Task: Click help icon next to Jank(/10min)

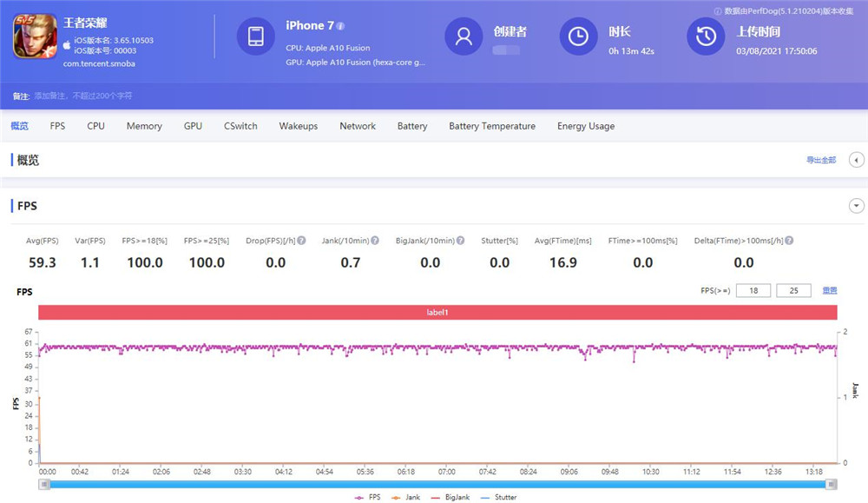Action: click(x=374, y=241)
